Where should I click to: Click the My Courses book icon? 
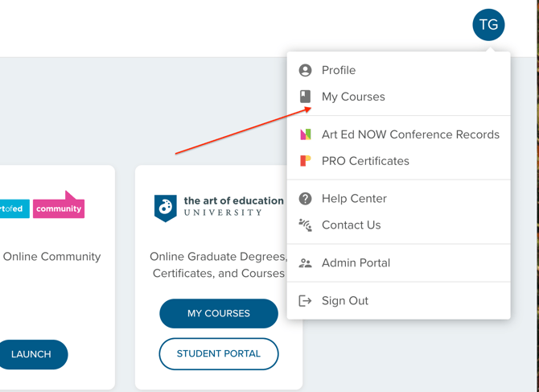point(305,97)
